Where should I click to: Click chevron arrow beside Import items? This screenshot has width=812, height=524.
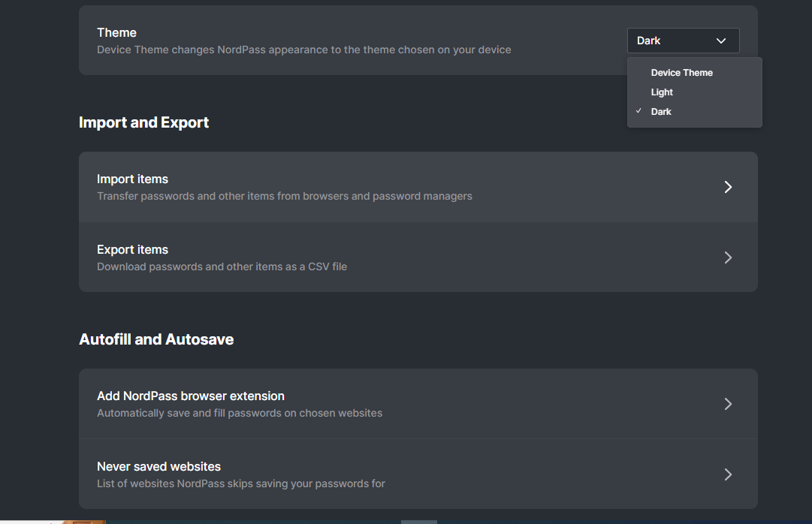(x=728, y=187)
